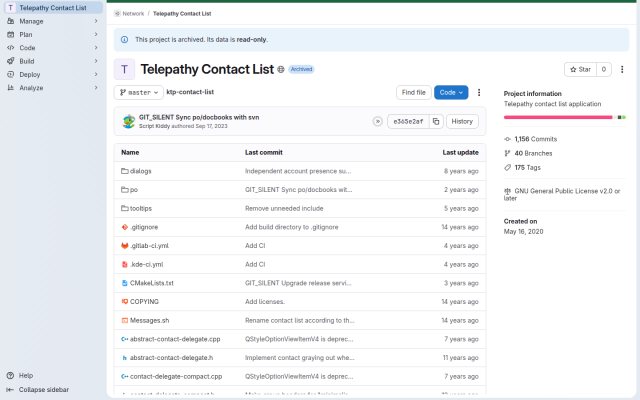Click the Help question mark icon
Image resolution: width=640 pixels, height=400 pixels.
11,376
